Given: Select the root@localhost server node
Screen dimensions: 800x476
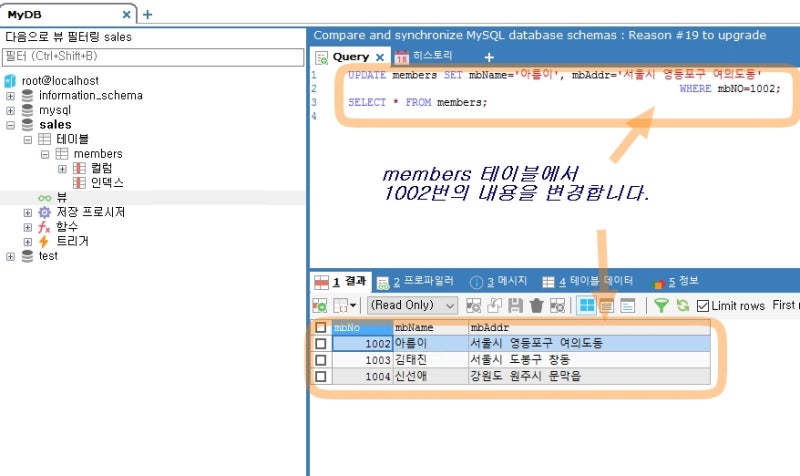Looking at the screenshot, I should coord(60,81).
